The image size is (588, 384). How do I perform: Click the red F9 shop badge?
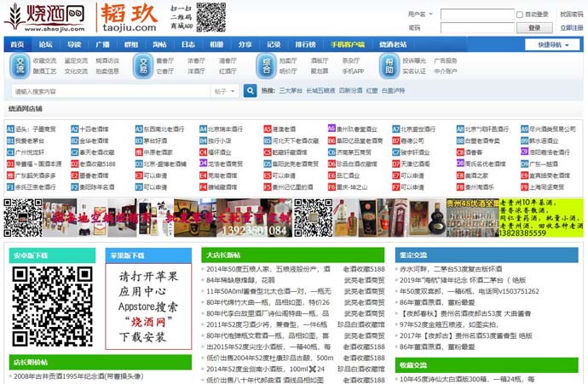coord(524,187)
